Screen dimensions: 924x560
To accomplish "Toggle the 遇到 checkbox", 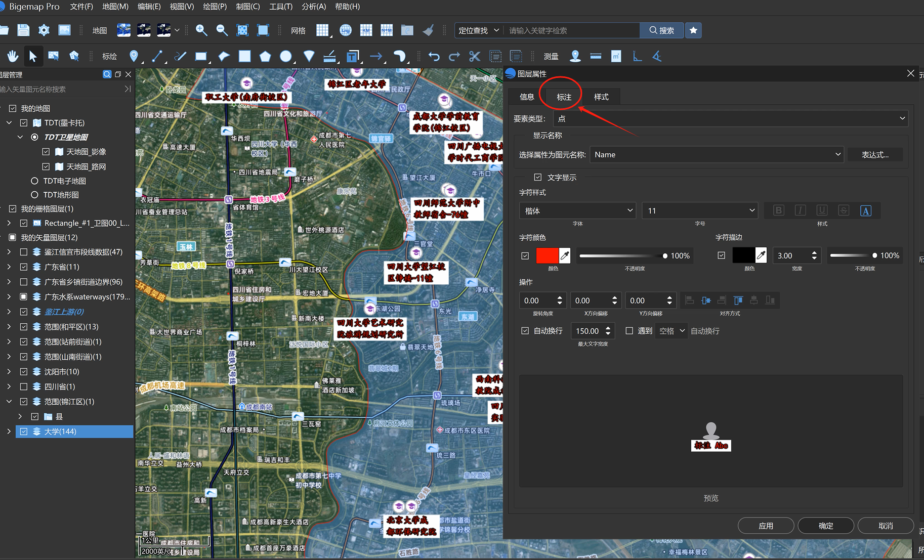I will coord(629,330).
